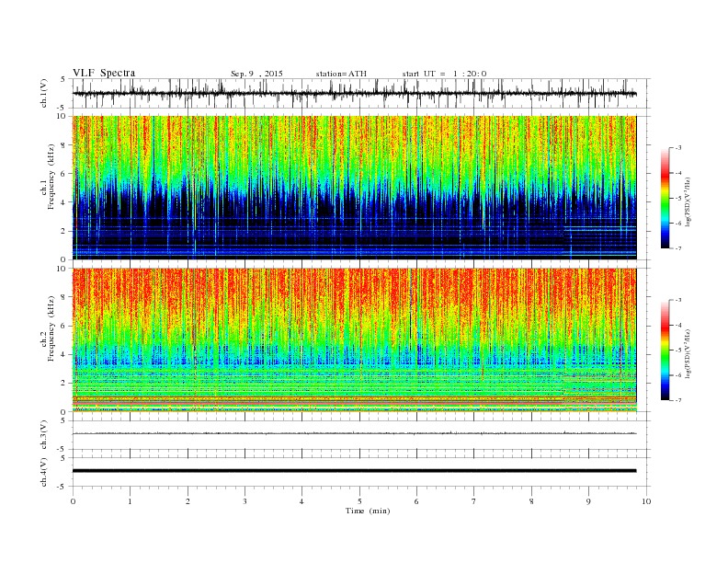Click the '8' kHz tick on ch.1 frequency axis

point(64,145)
